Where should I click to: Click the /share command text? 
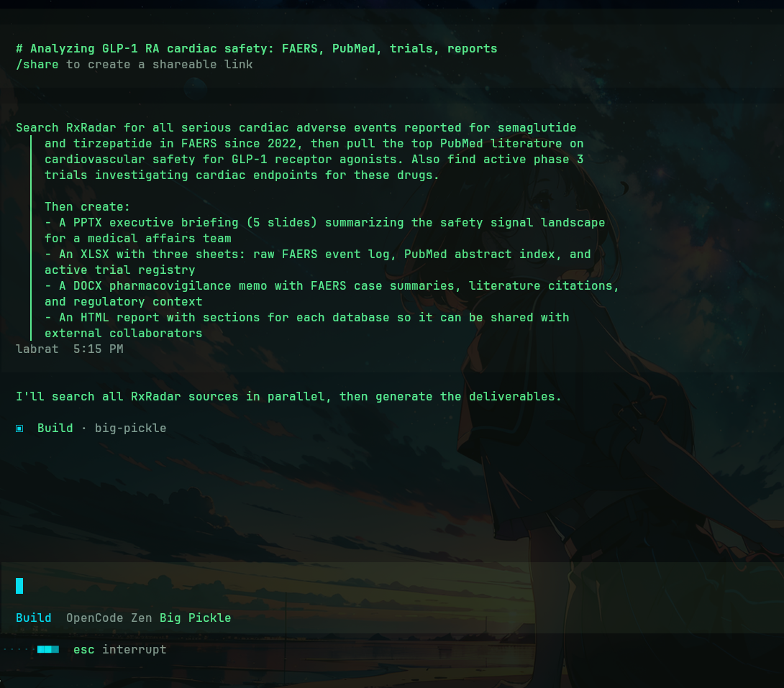[x=37, y=65]
